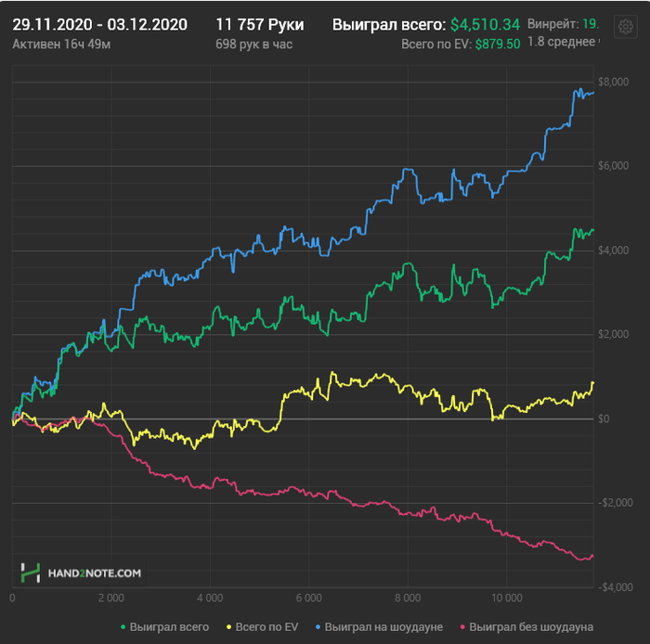Open the 29.11.2020 - 03.12.2020 date range
Image resolution: width=650 pixels, height=644 pixels.
click(x=99, y=24)
